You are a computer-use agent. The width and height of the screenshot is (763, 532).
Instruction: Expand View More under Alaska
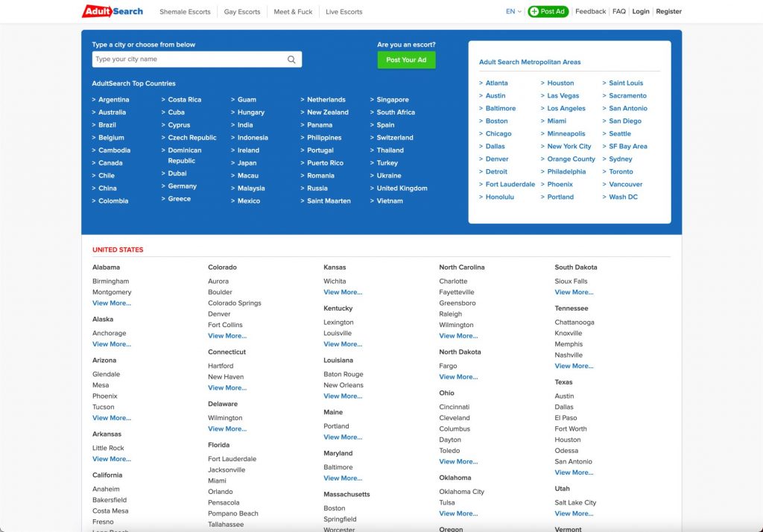tap(112, 343)
